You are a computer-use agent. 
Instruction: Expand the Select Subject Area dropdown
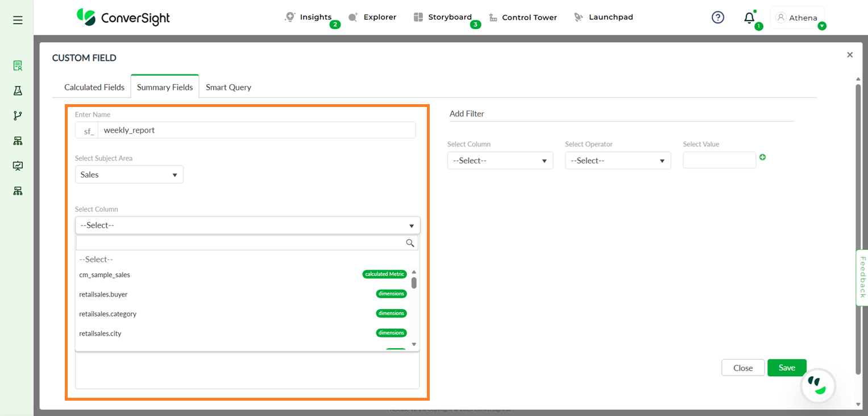(129, 175)
